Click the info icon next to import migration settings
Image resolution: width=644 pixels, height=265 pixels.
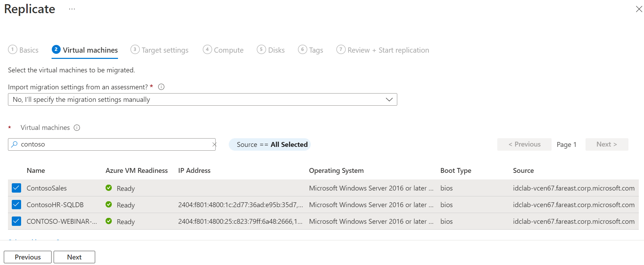coord(161,87)
